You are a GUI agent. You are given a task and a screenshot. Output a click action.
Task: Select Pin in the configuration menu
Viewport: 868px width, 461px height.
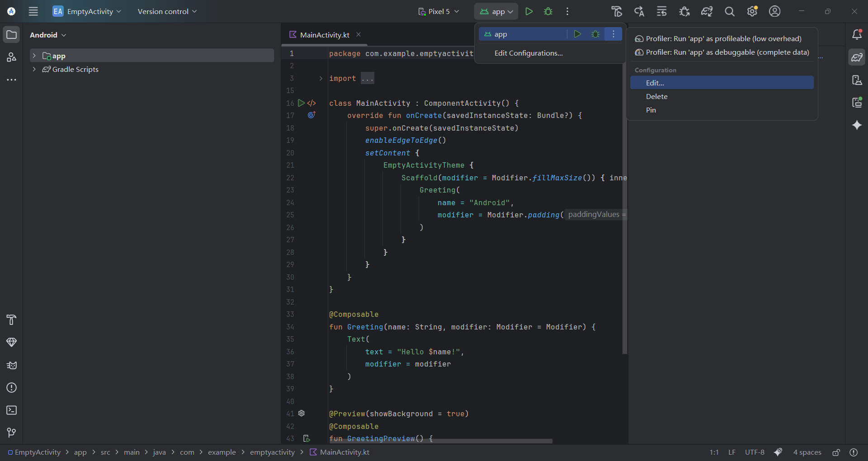(651, 110)
